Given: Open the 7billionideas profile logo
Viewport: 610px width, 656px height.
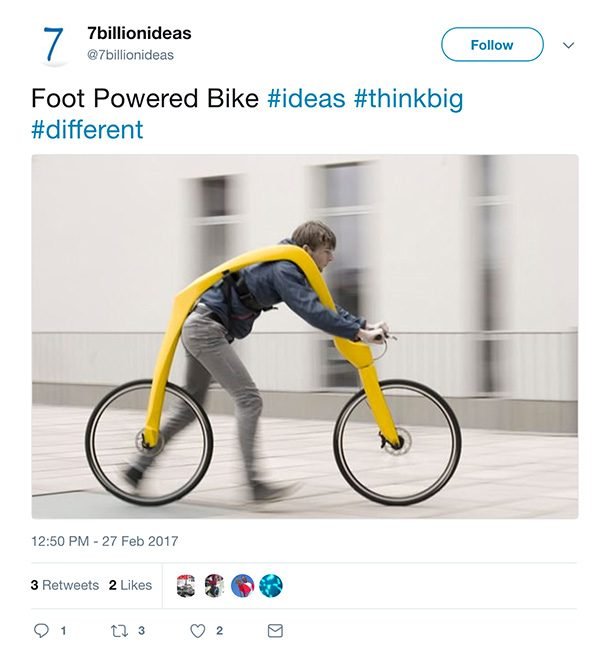Looking at the screenshot, I should tap(53, 45).
